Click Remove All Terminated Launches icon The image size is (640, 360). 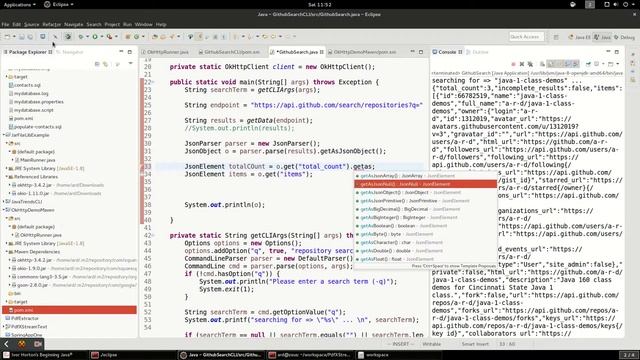(x=530, y=64)
